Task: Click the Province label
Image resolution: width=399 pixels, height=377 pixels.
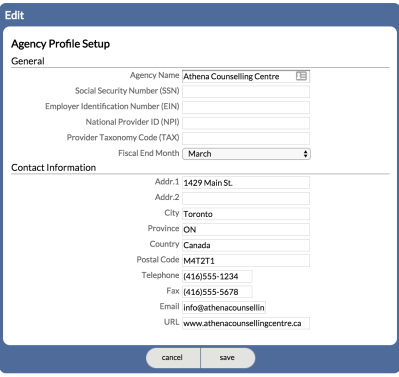Action: pyautogui.click(x=164, y=228)
